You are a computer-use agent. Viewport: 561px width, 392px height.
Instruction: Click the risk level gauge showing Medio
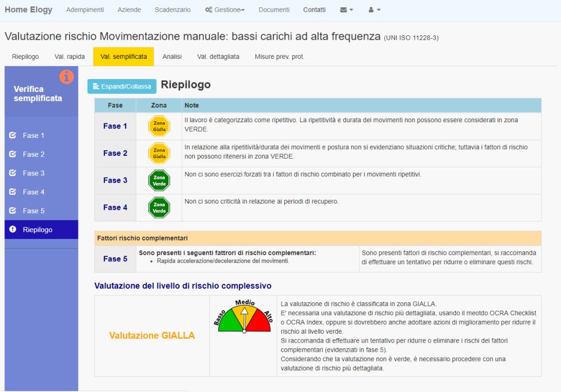pyautogui.click(x=243, y=316)
